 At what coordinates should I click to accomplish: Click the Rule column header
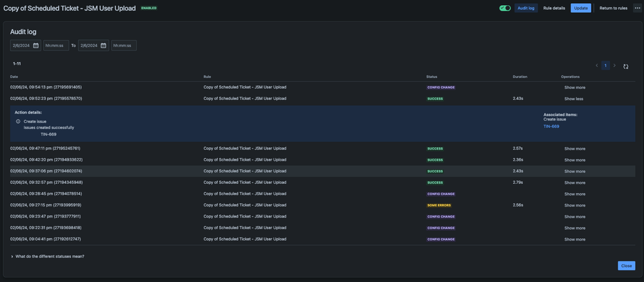click(208, 76)
